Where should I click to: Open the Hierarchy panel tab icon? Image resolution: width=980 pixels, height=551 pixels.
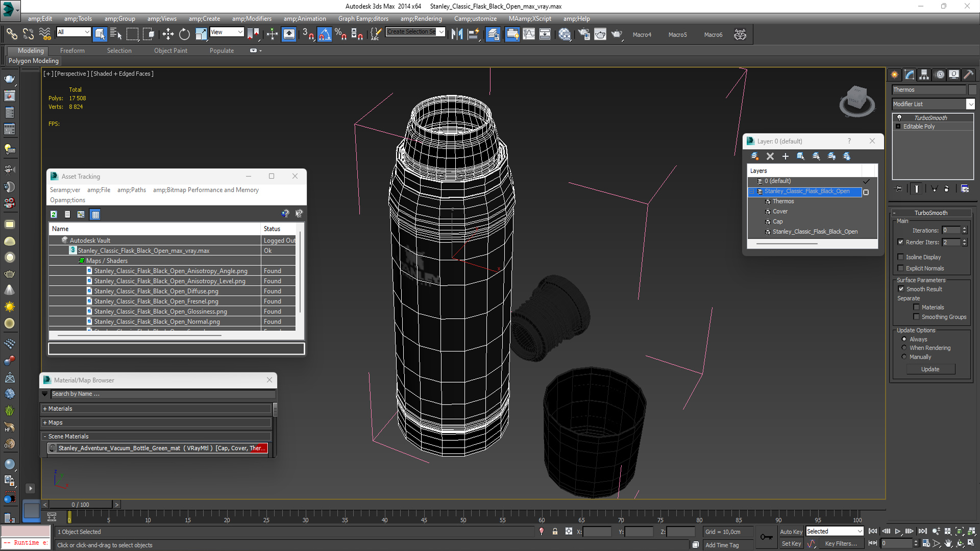point(924,74)
